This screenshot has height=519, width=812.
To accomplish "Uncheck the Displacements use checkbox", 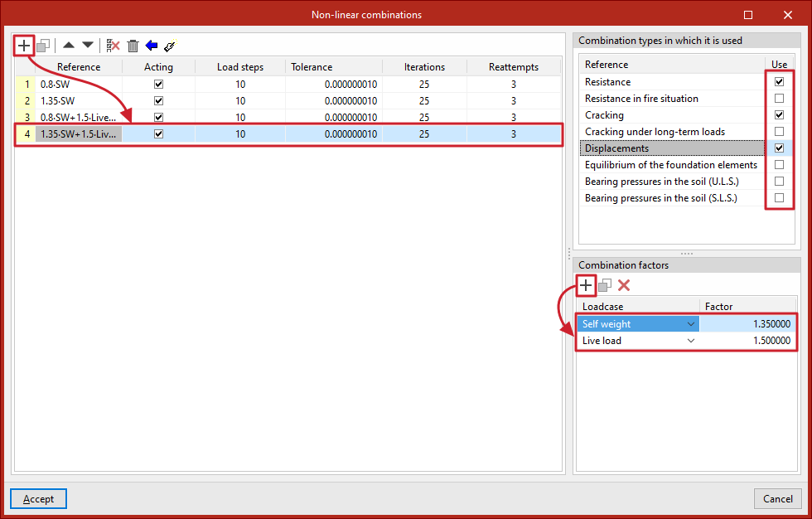I will click(x=779, y=148).
